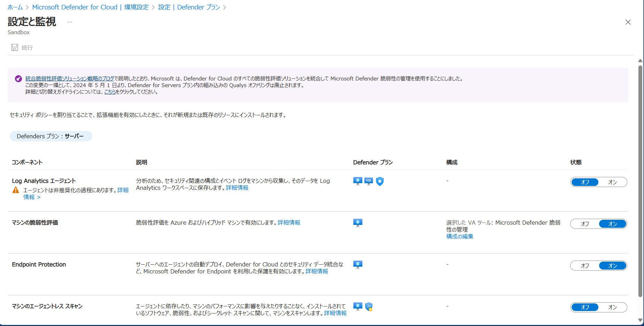Click the server plan icon in Endpoint Protection row
644x326 pixels.
[358, 265]
